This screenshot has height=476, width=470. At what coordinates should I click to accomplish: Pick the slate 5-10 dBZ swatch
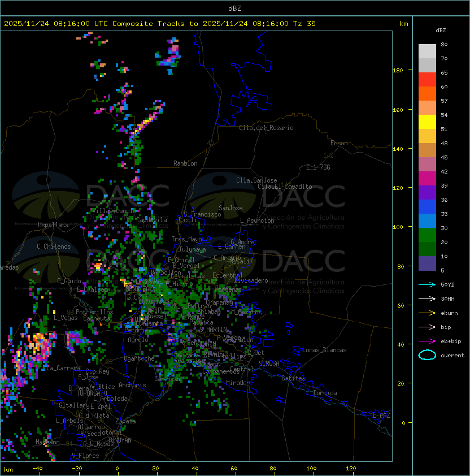(427, 263)
